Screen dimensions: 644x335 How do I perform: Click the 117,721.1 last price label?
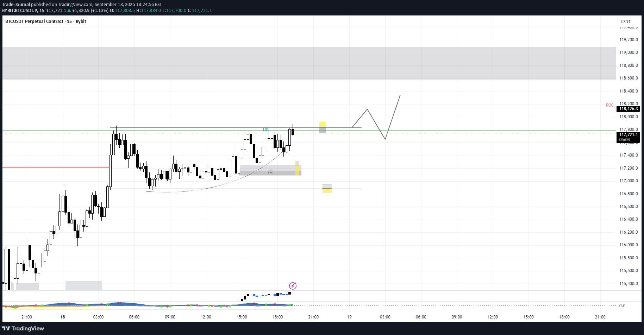click(629, 135)
